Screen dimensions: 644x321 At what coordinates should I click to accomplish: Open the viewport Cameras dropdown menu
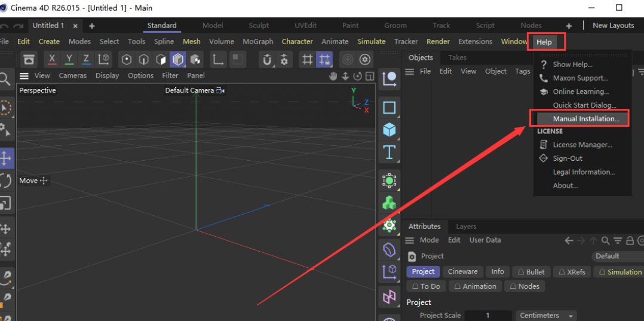73,76
